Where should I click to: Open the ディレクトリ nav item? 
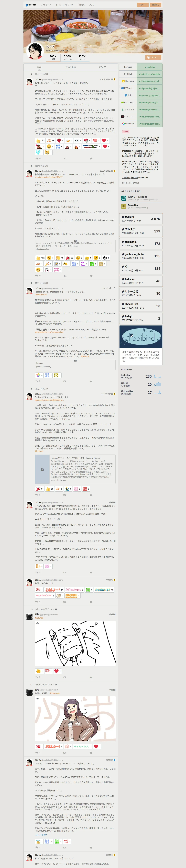(46, 5)
